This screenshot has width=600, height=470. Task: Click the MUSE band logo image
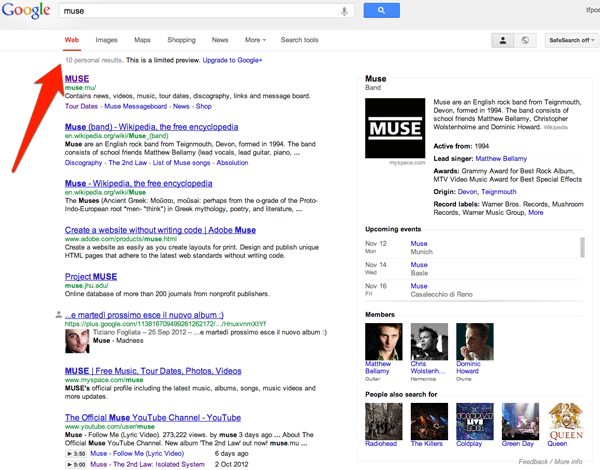[x=395, y=128]
